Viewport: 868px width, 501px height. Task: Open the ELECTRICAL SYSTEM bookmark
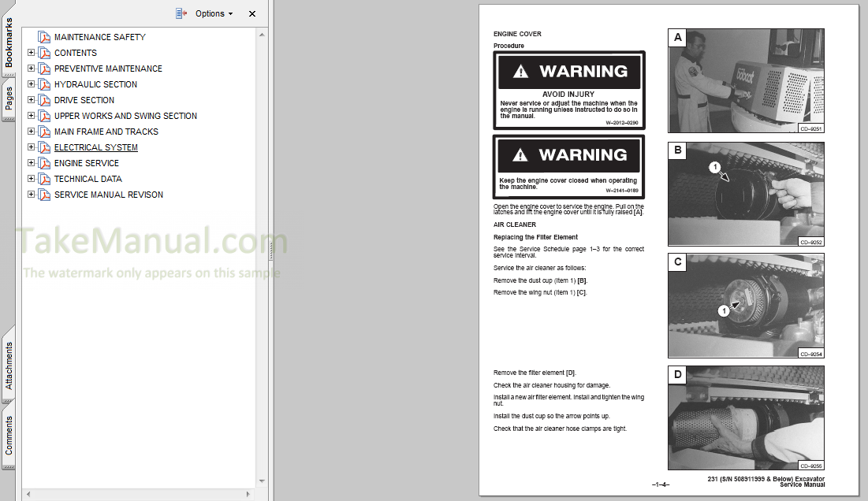click(95, 147)
